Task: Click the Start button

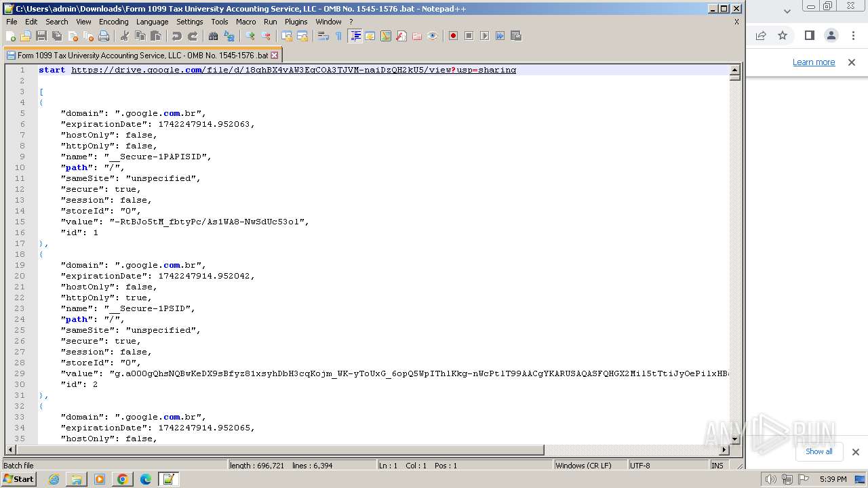Action: pos(19,479)
